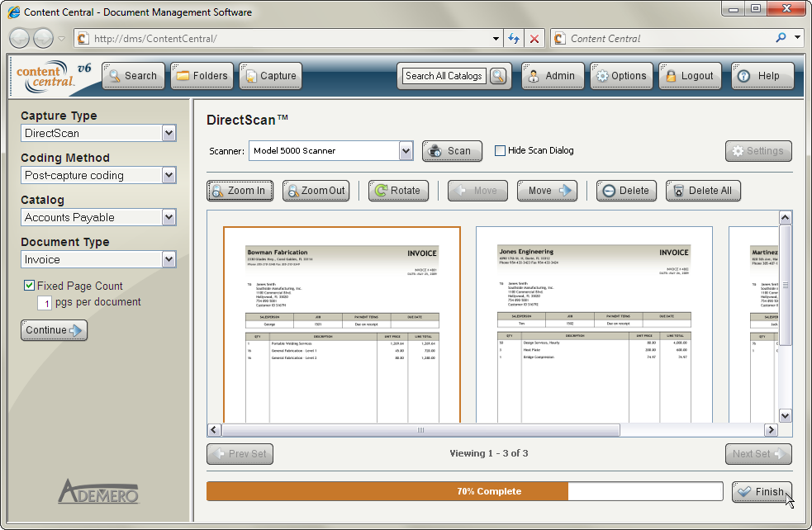
Task: Click the horizontal scrollbar right arrow
Action: click(x=771, y=429)
